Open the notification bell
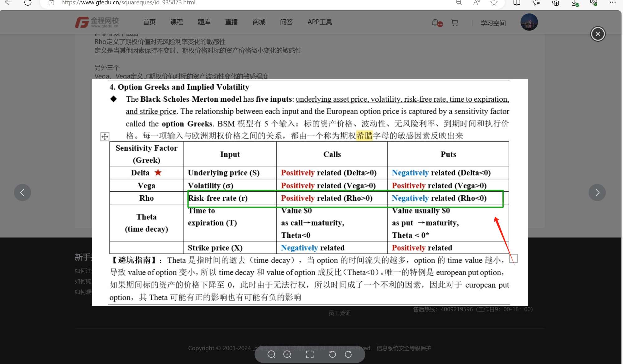Viewport: 623px width, 364px height. pyautogui.click(x=435, y=23)
